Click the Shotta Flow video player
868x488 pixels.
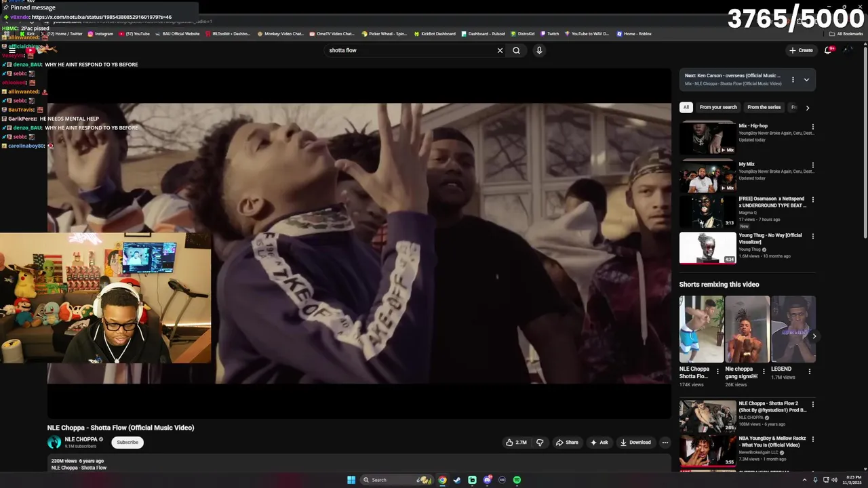(x=359, y=243)
